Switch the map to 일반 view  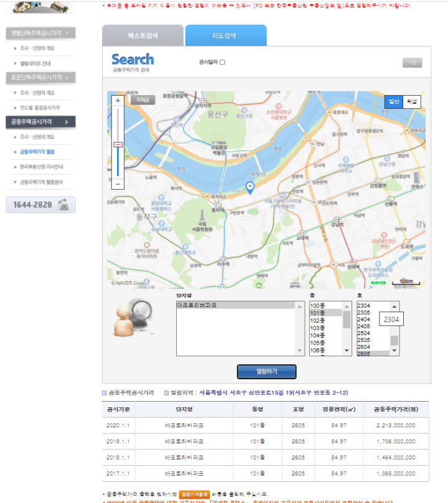coord(394,102)
